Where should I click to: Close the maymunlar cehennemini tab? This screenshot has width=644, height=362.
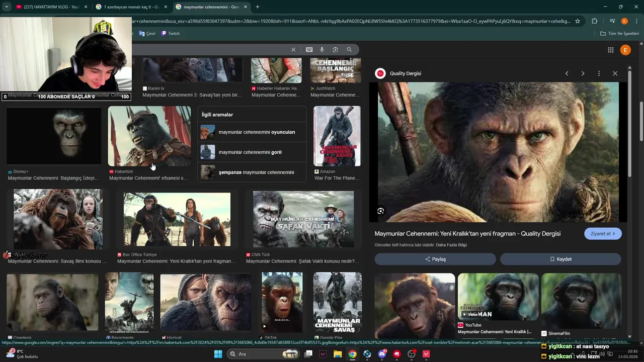246,7
